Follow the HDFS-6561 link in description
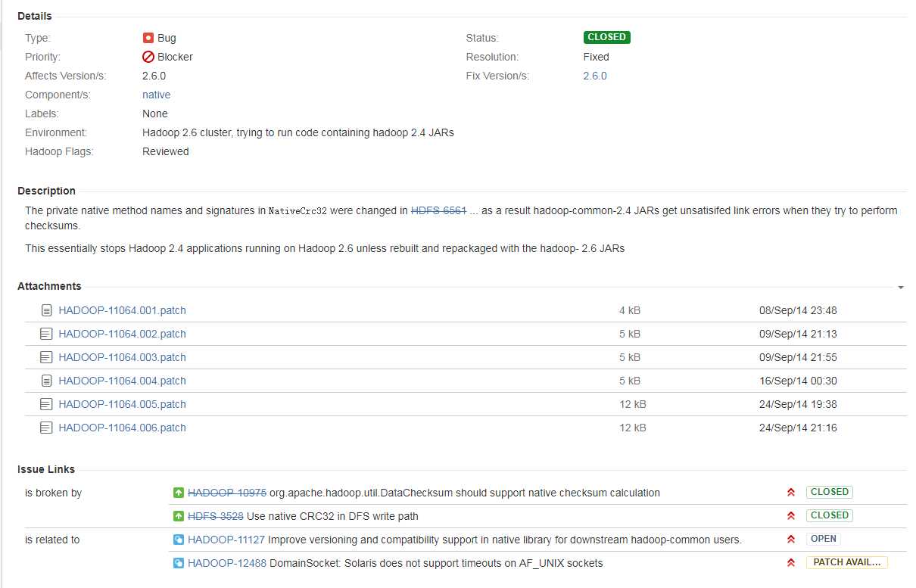The height and width of the screenshot is (588, 916). pyautogui.click(x=438, y=210)
